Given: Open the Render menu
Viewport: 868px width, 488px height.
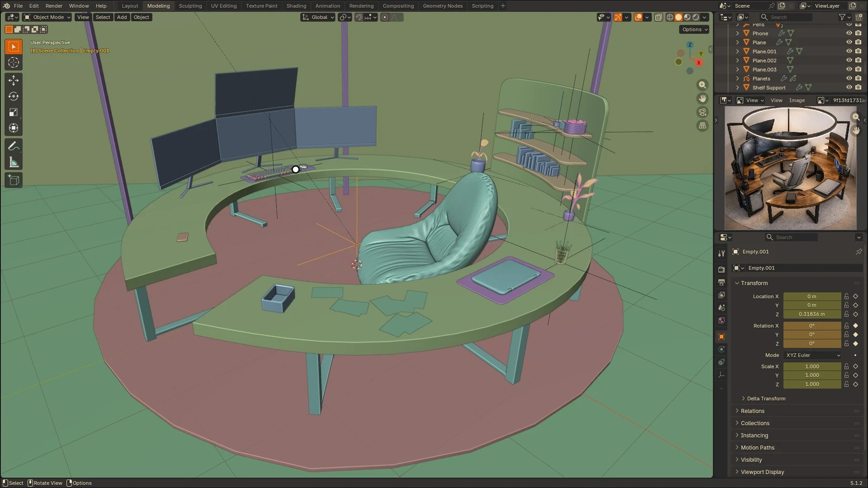Looking at the screenshot, I should [x=54, y=6].
